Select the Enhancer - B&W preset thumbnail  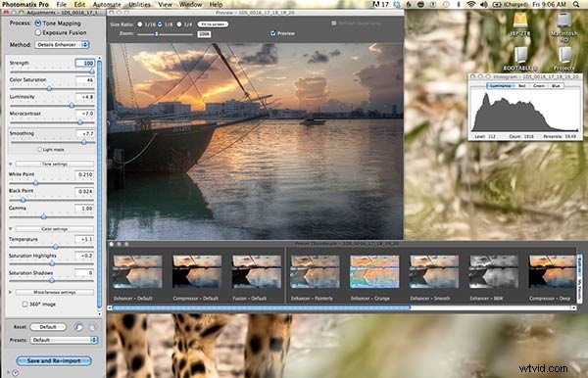494,271
